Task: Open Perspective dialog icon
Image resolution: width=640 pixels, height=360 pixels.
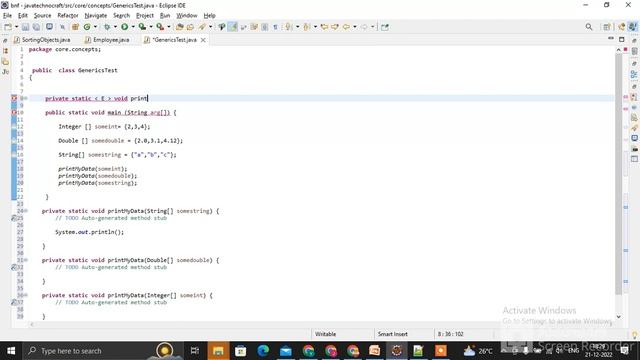Action: (607, 27)
